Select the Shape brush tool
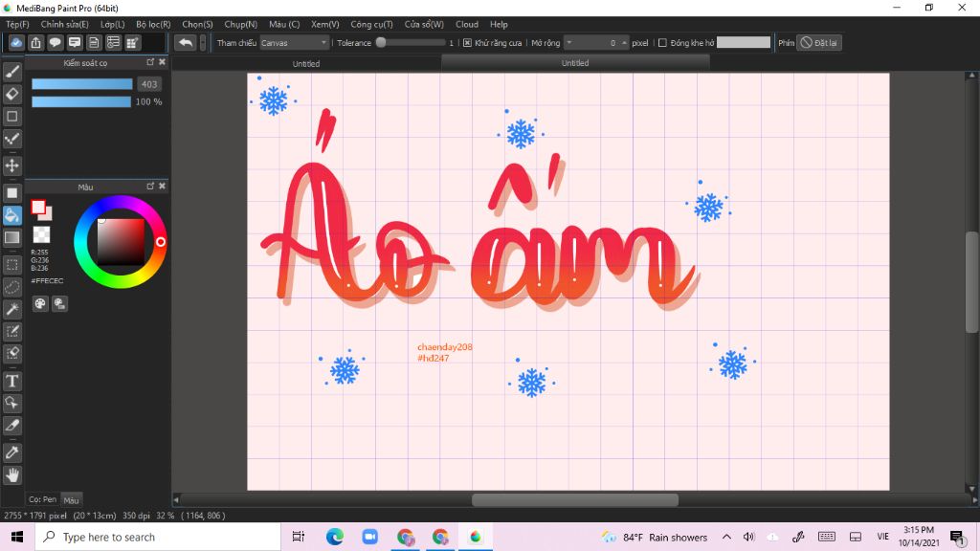 point(11,116)
